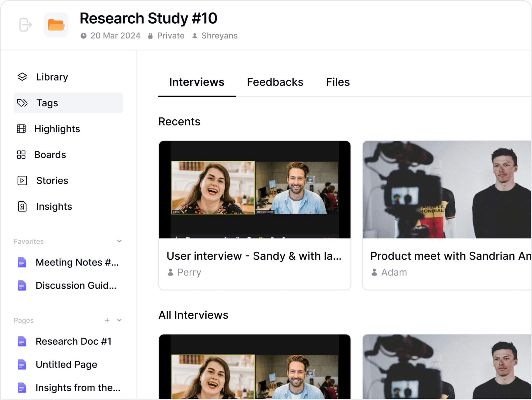Add a new page with the plus icon
Viewport: 532px width, 400px height.
click(x=107, y=320)
